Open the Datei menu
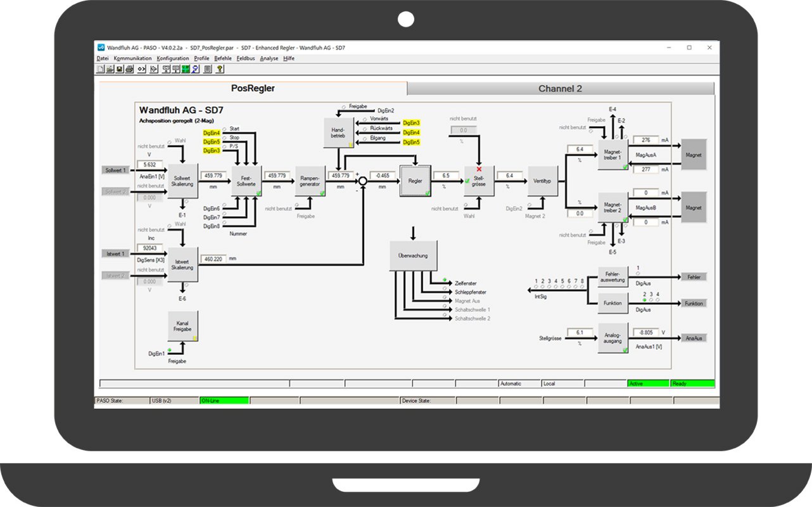This screenshot has width=812, height=507. pyautogui.click(x=103, y=58)
